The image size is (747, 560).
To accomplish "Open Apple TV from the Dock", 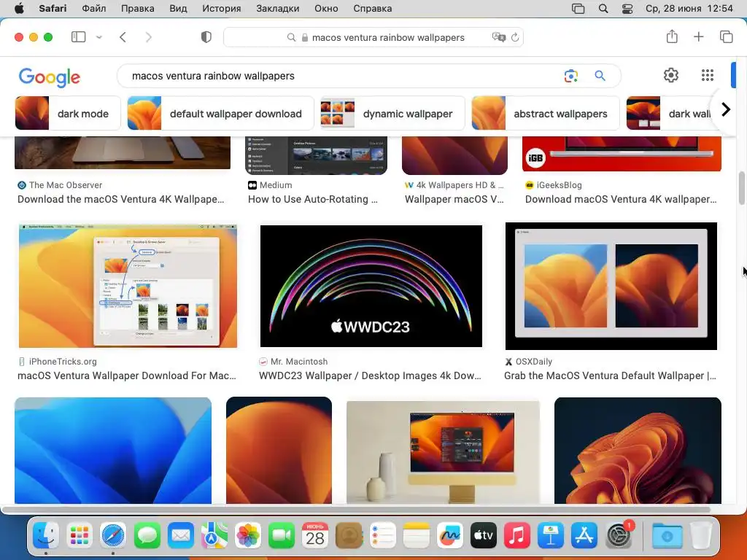I will 484,536.
